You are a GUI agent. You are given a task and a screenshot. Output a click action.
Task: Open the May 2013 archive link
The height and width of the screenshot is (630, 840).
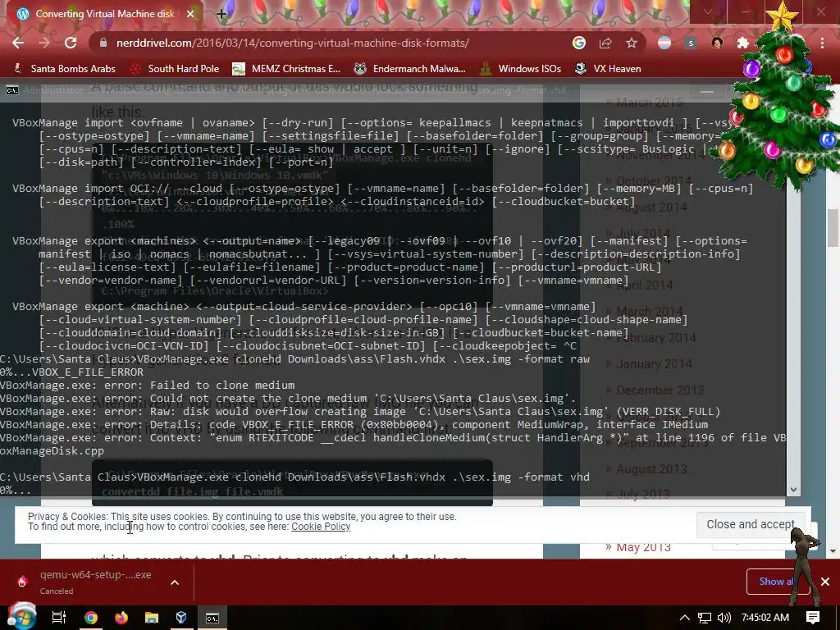pyautogui.click(x=643, y=547)
